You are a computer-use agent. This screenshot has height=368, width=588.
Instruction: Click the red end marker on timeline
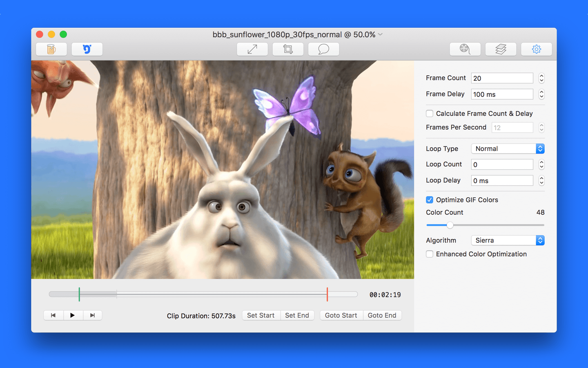327,294
